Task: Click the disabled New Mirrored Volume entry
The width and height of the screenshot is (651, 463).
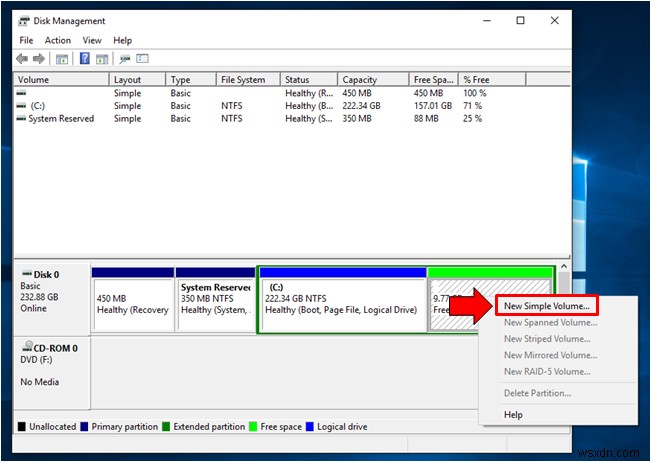Action: 551,355
